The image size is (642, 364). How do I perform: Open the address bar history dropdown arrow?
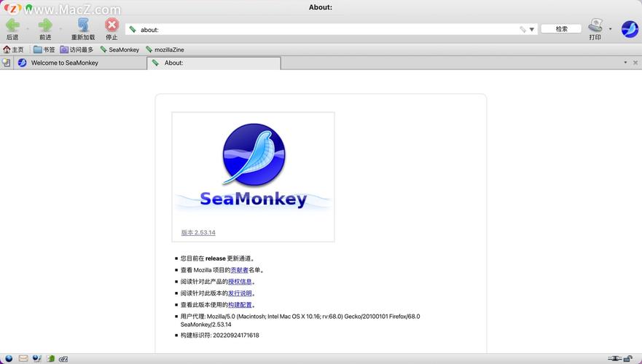click(532, 29)
